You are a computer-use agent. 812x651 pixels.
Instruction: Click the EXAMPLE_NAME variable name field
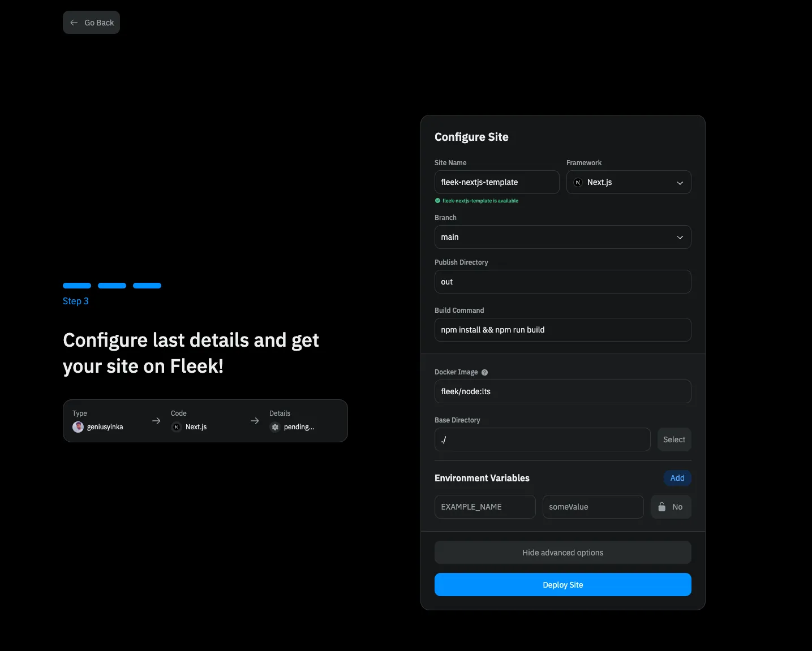pyautogui.click(x=484, y=507)
